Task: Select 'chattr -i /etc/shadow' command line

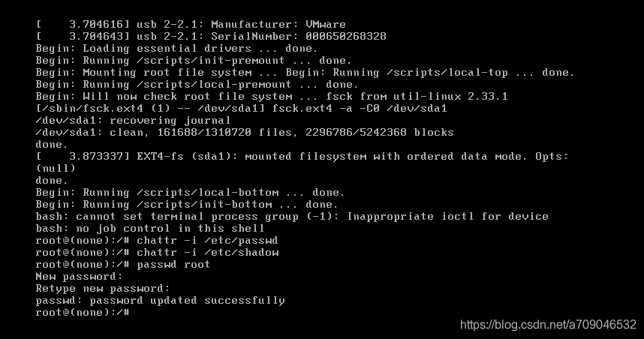Action: point(158,253)
